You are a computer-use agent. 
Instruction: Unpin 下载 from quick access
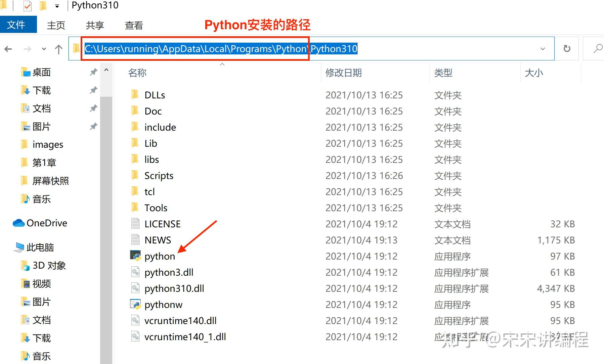click(x=93, y=90)
